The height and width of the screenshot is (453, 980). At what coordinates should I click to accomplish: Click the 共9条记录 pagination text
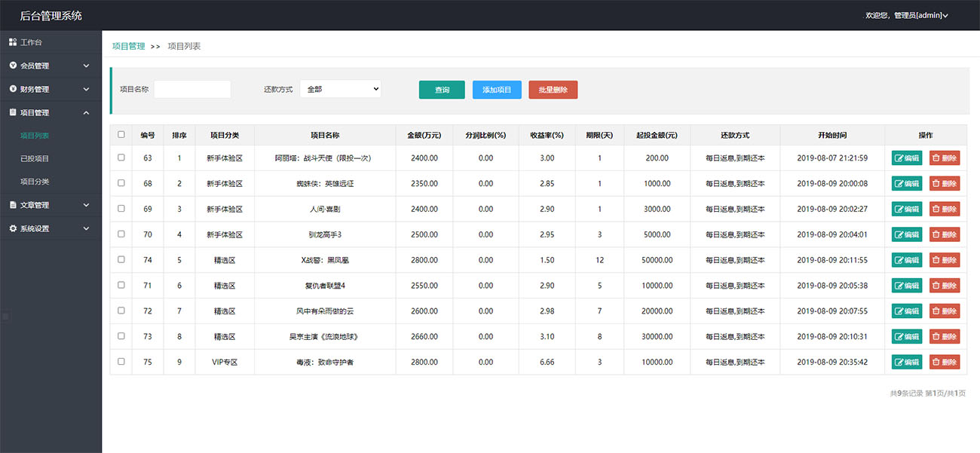click(906, 393)
